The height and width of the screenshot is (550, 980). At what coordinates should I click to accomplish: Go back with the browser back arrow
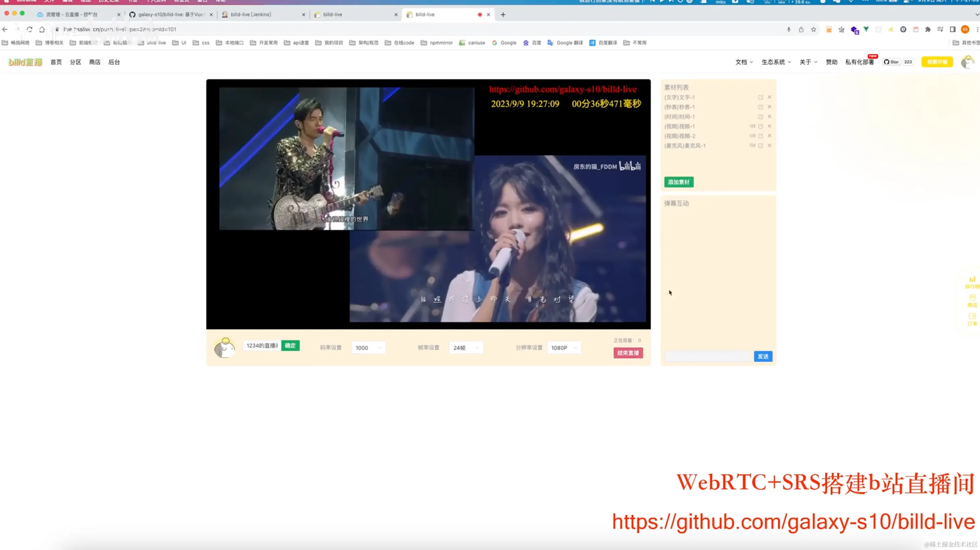[x=5, y=29]
